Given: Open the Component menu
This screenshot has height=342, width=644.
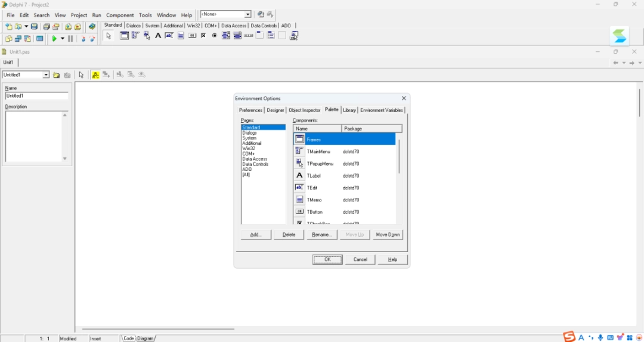Looking at the screenshot, I should click(120, 15).
